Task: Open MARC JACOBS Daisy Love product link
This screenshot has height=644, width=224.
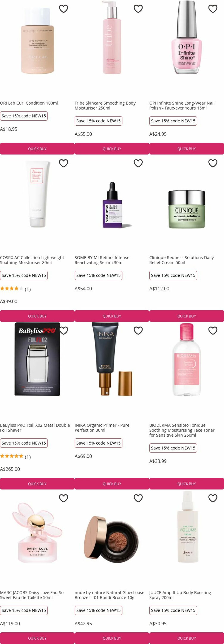Action: (x=32, y=595)
